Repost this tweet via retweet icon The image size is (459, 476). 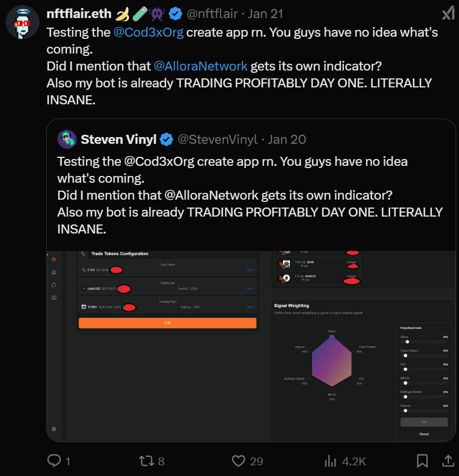coord(145,461)
